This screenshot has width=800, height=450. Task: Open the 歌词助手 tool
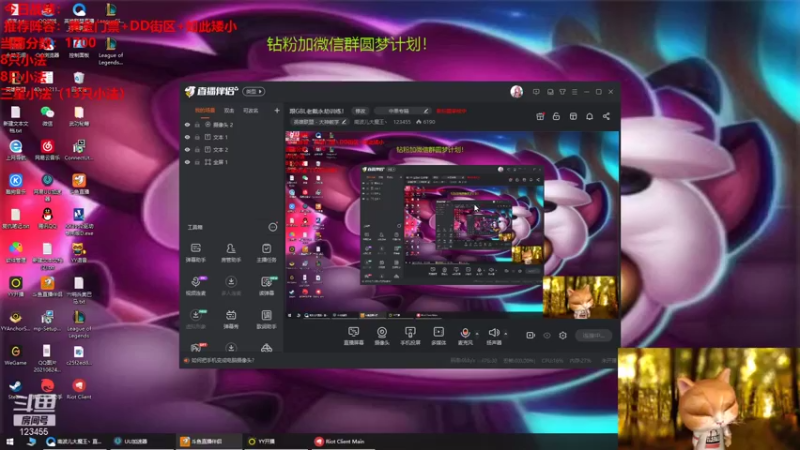266,319
